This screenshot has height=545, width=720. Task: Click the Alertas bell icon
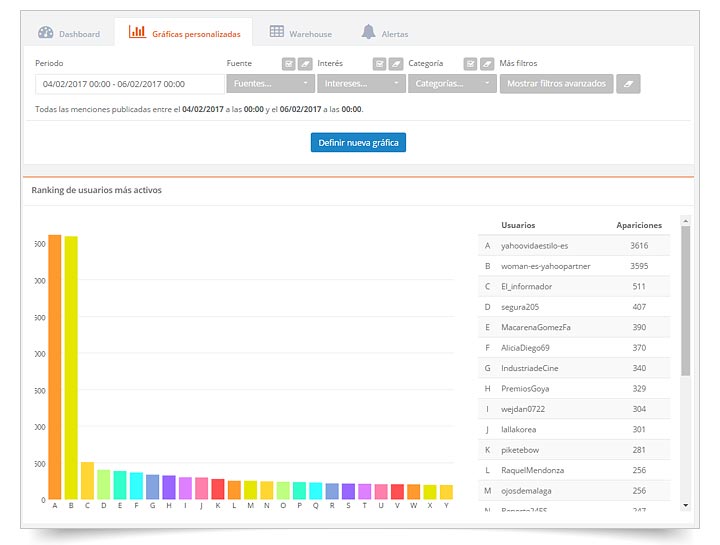[368, 32]
